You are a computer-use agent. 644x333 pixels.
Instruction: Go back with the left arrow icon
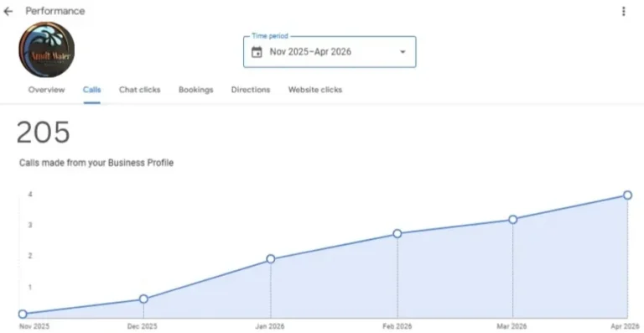tap(8, 11)
